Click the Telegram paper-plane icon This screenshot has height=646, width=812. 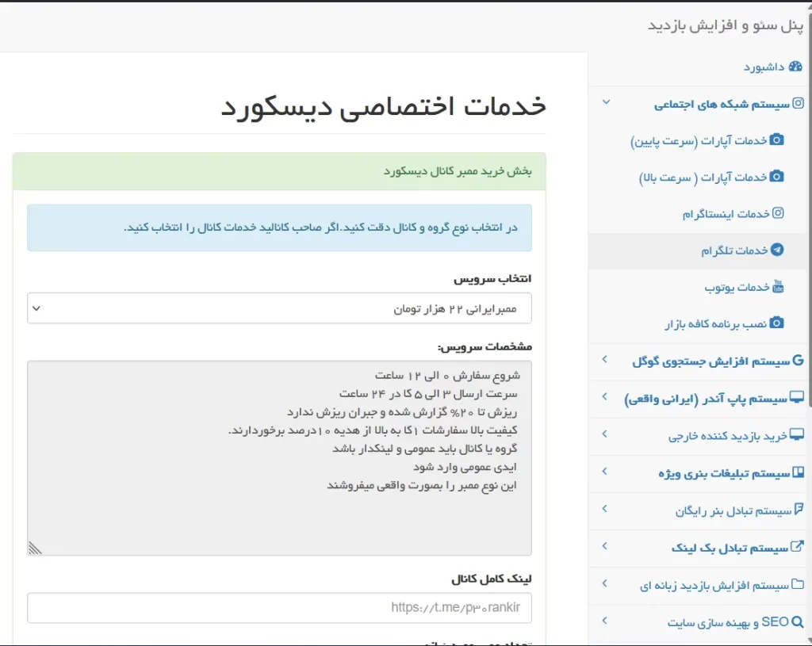click(x=777, y=250)
